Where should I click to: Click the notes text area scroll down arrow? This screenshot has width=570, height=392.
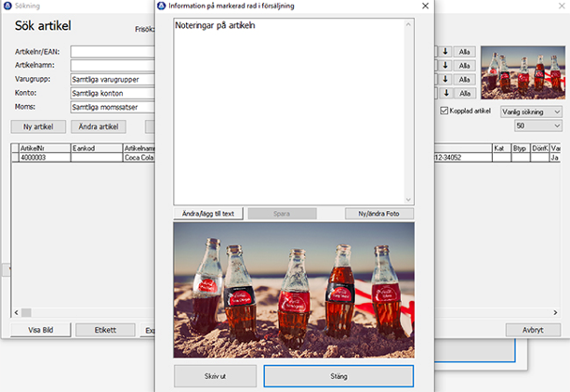[x=408, y=200]
